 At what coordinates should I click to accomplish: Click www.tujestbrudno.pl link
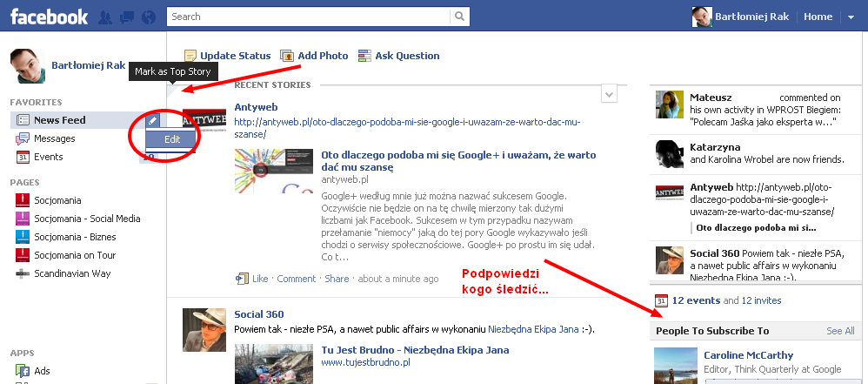[365, 362]
